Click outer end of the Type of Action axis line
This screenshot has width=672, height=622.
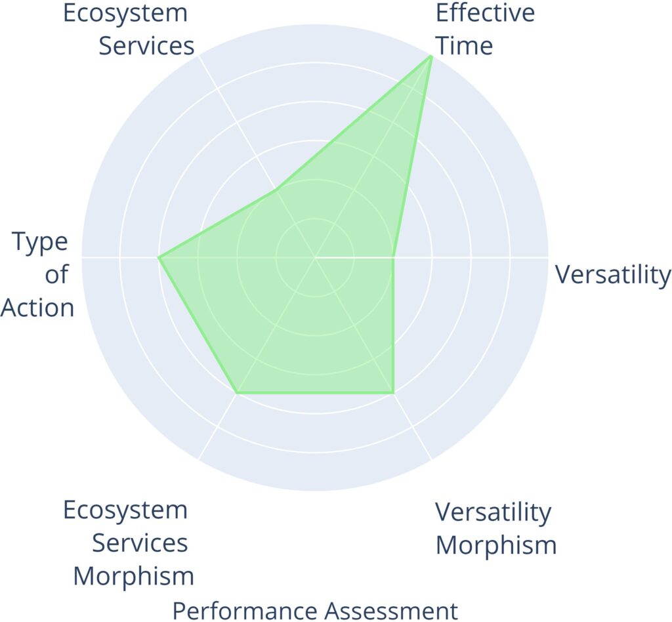(x=82, y=257)
